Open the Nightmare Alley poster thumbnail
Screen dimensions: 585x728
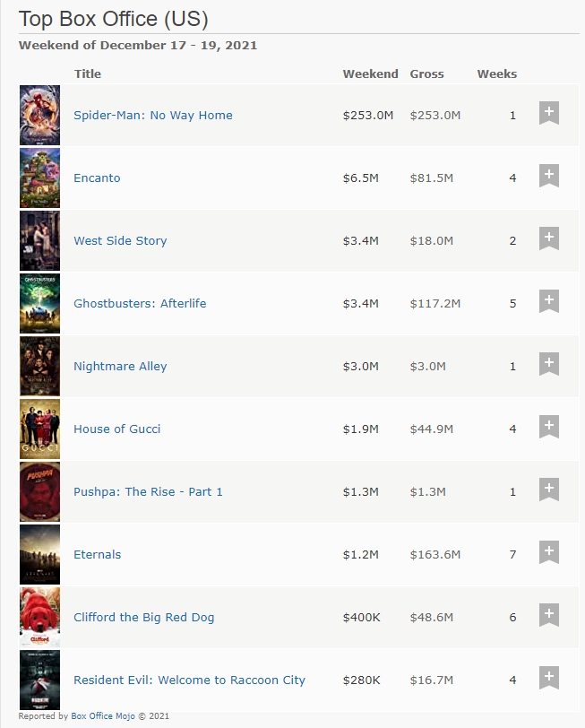40,366
